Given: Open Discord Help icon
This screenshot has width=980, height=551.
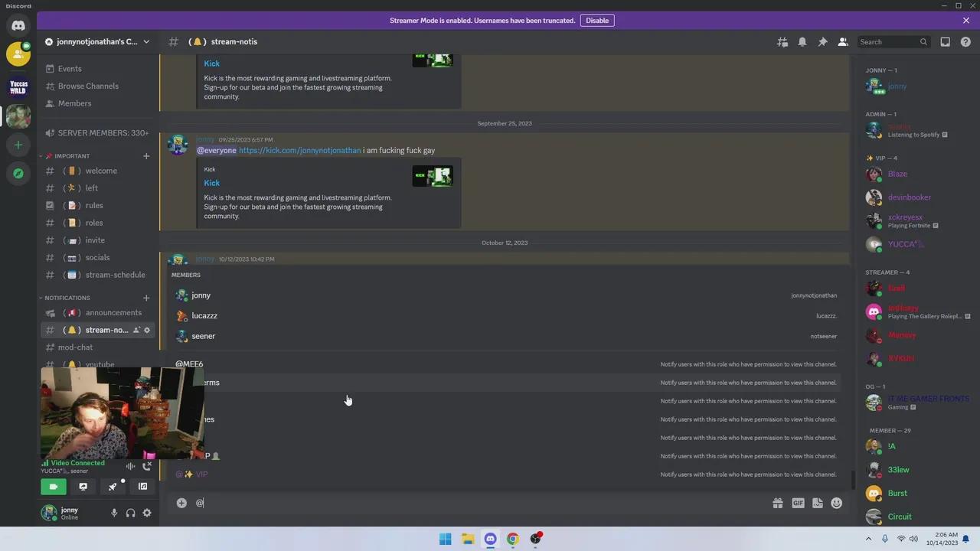Looking at the screenshot, I should coord(965,42).
